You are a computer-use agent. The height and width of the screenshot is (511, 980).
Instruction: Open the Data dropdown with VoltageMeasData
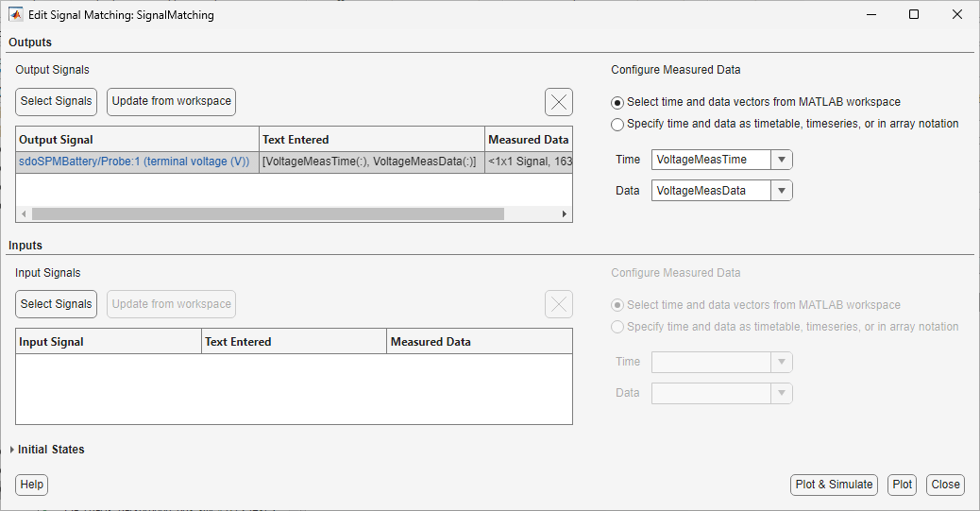click(781, 191)
